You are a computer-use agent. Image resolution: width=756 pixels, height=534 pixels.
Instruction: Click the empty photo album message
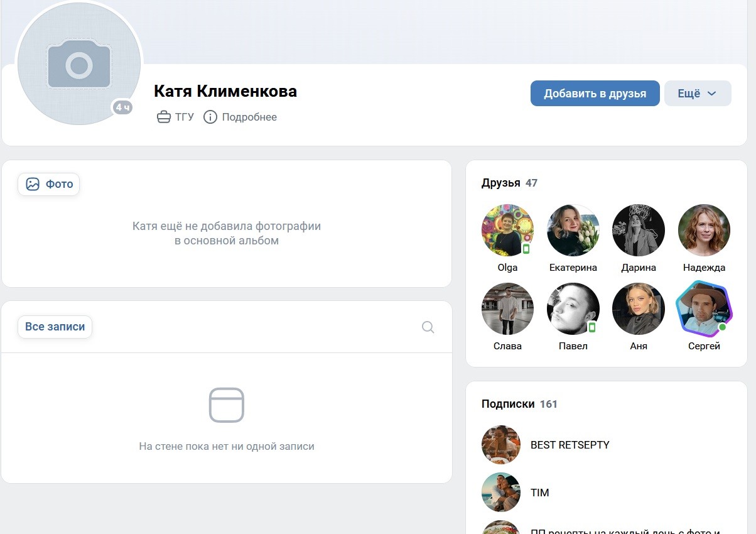(227, 233)
